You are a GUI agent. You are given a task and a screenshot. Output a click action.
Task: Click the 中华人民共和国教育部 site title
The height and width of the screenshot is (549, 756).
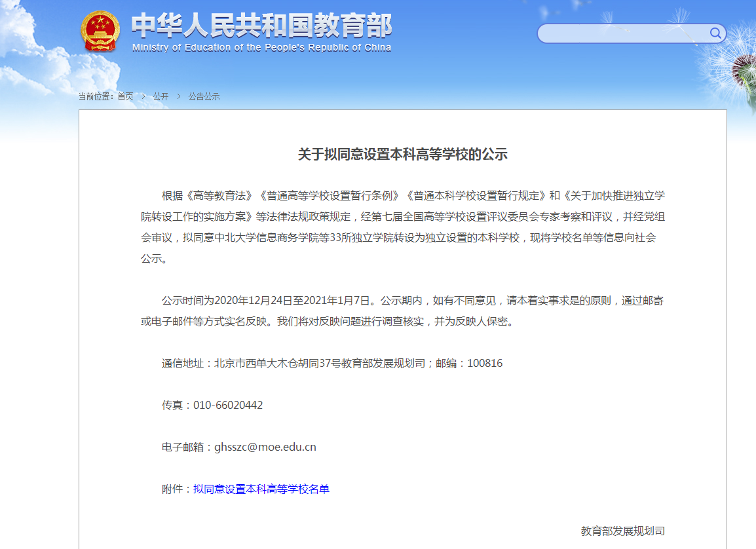262,26
